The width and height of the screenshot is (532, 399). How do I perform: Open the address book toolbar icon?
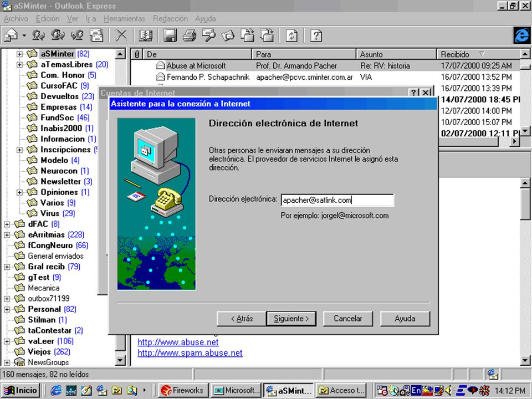pos(146,35)
